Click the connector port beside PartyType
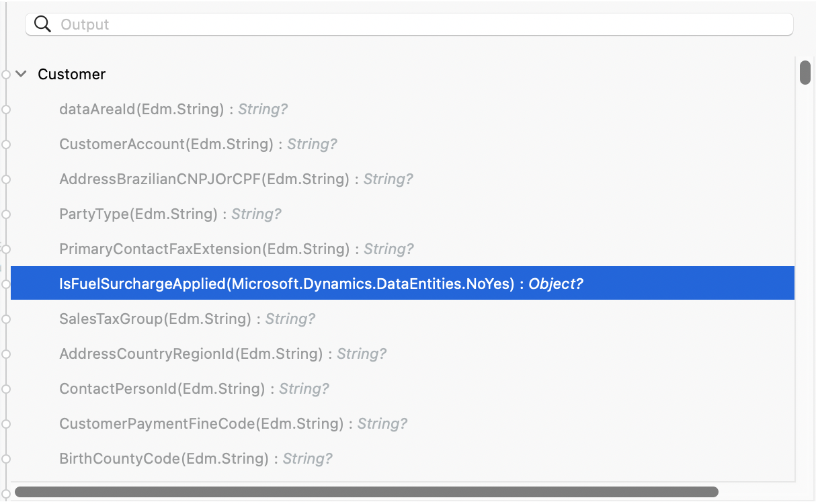 point(6,214)
